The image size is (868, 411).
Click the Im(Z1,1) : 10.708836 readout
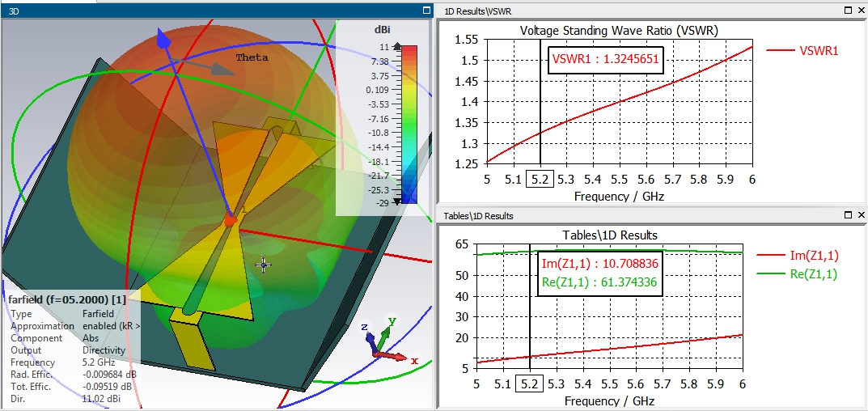[600, 263]
